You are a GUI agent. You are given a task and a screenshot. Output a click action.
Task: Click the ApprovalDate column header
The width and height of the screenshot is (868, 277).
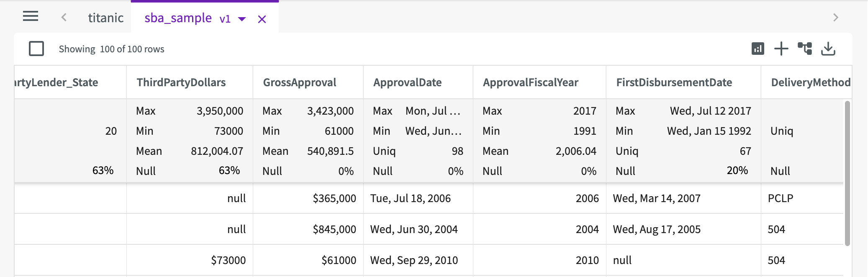click(407, 82)
